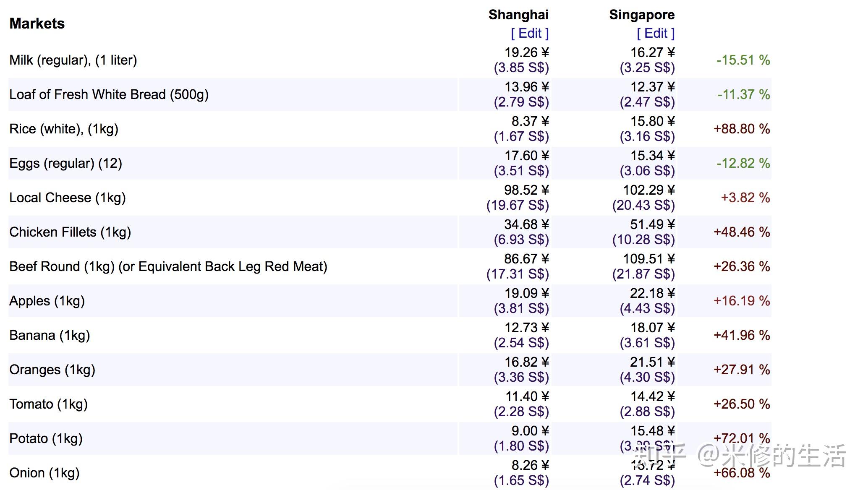868x490 pixels.
Task: Click the Loaf of Fresh White Bread label
Action: pos(109,94)
